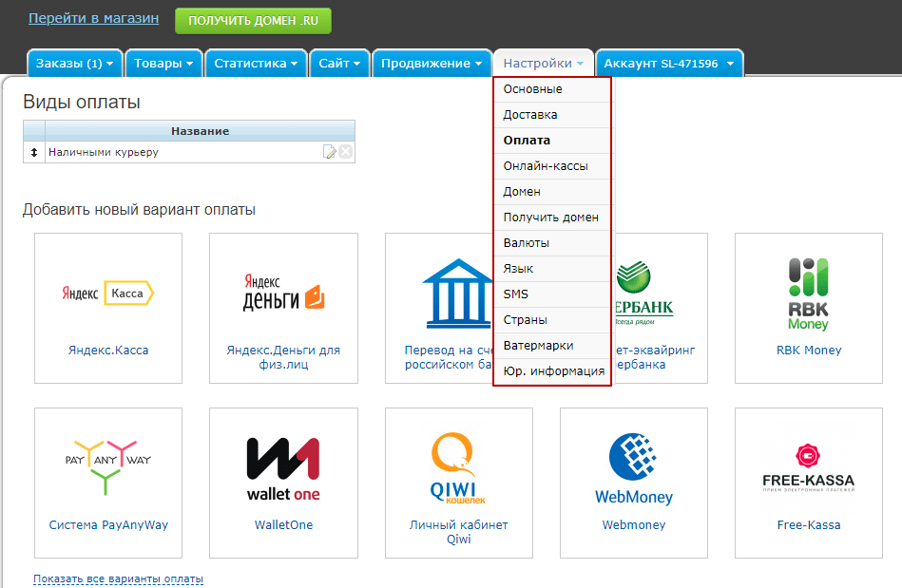Click the edit icon for Наличными курьеру
902x588 pixels.
tap(330, 152)
